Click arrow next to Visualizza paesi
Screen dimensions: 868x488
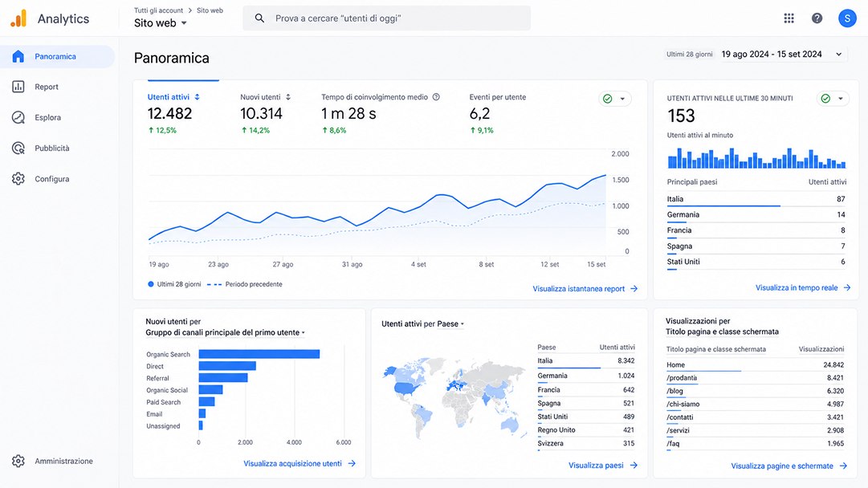tap(634, 466)
